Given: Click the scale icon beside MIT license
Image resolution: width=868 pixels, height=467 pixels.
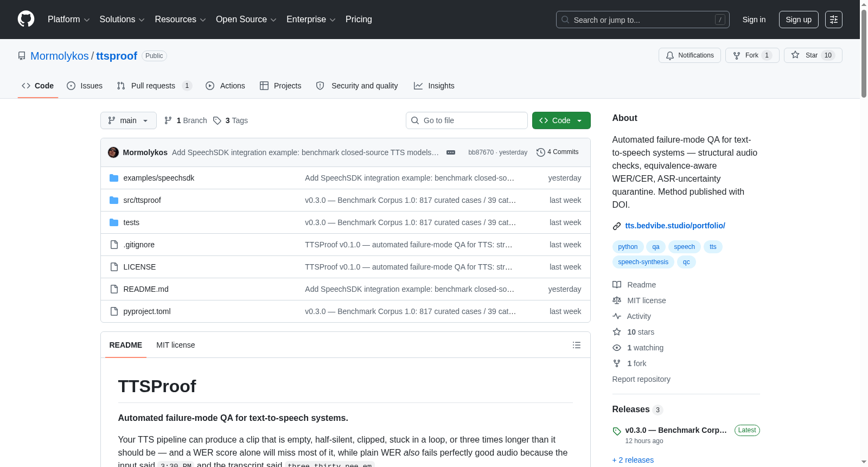Looking at the screenshot, I should 617,300.
